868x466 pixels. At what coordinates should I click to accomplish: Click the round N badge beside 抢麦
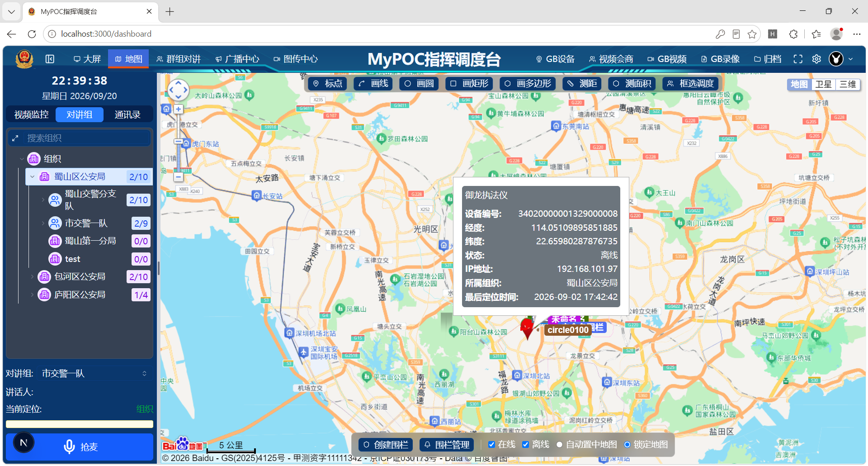(24, 442)
